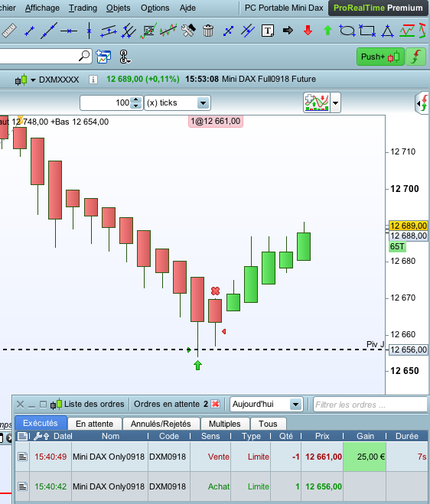
Task: Select the pitchfork fan lines tool
Action: click(129, 31)
